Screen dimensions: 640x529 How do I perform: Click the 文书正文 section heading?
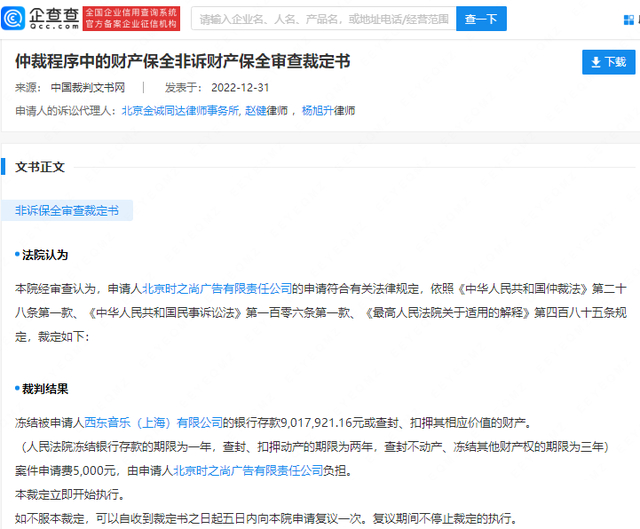40,167
